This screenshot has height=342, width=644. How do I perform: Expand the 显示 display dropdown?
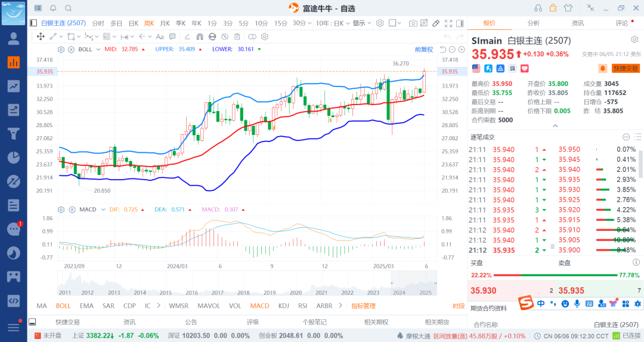pyautogui.click(x=361, y=23)
